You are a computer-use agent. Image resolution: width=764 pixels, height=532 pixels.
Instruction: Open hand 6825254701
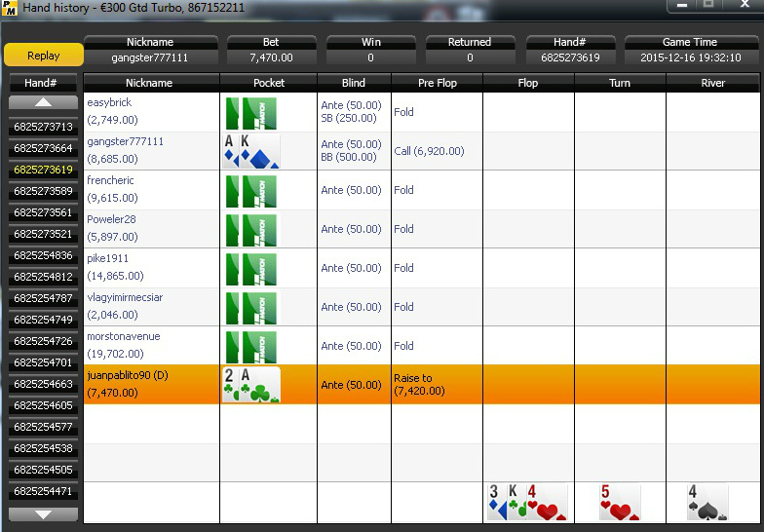pyautogui.click(x=43, y=362)
